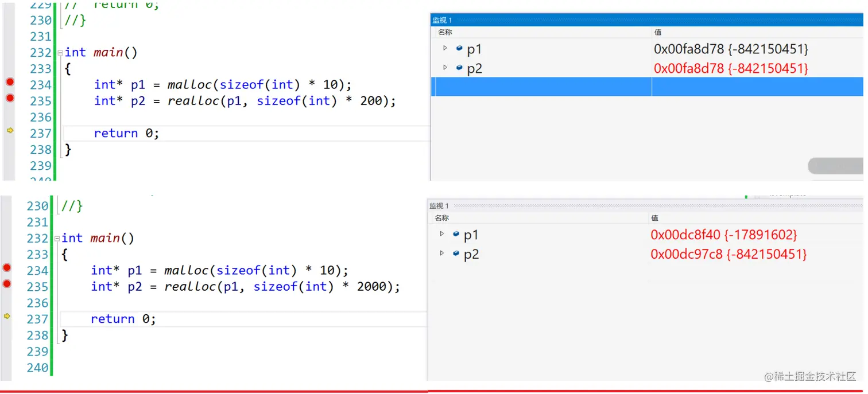
Task: Expand p2 in upper watch window
Action: point(445,68)
